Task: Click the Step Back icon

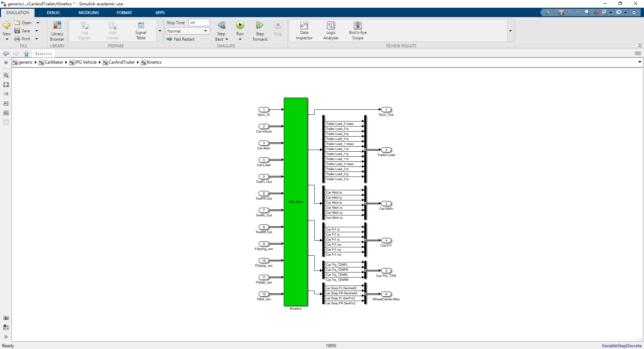Action: pyautogui.click(x=221, y=25)
